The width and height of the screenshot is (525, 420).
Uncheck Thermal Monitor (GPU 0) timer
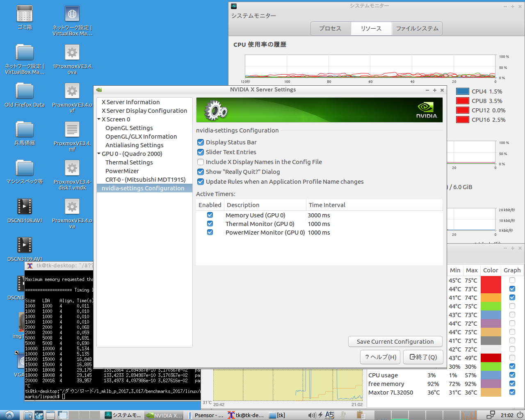(x=210, y=224)
